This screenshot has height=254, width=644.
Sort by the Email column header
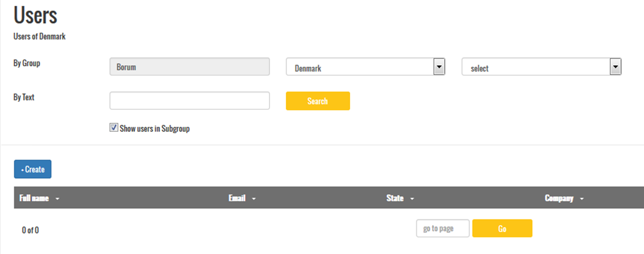[x=237, y=198]
